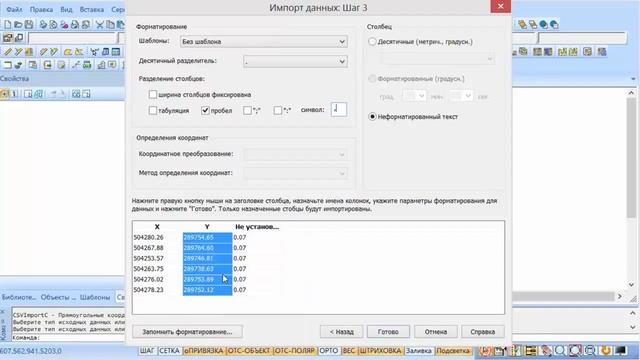Open the Файл menu
The height and width of the screenshot is (360, 640).
point(14,9)
